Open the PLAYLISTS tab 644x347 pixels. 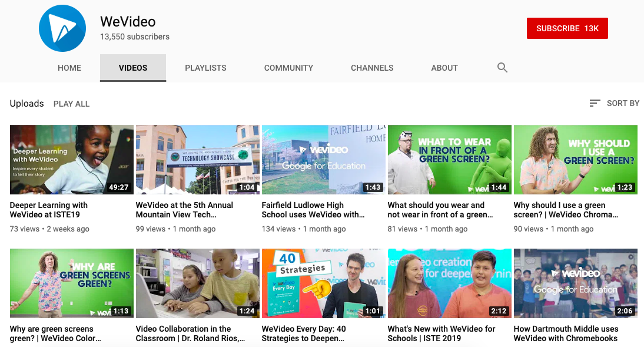(205, 68)
